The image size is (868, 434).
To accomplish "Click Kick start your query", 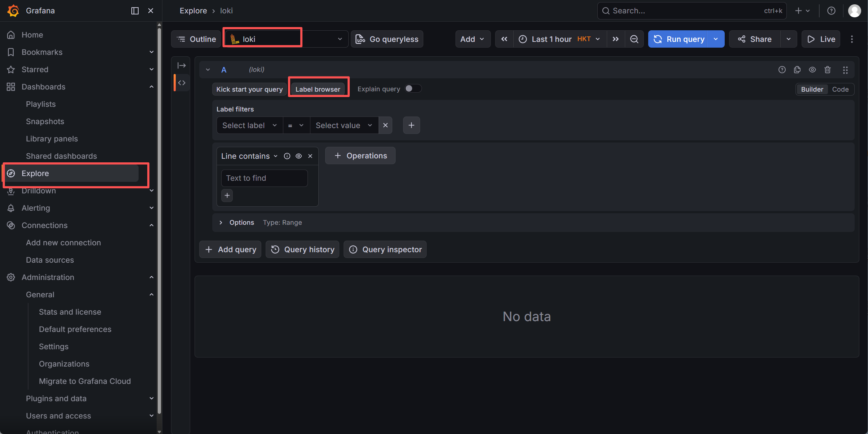I will click(x=249, y=89).
